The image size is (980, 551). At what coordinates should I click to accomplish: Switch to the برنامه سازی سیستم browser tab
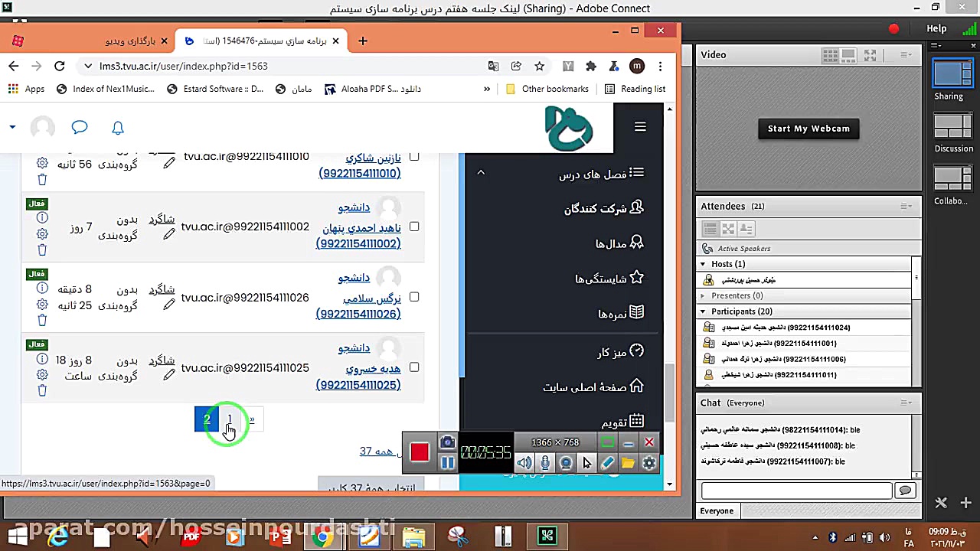tap(260, 41)
